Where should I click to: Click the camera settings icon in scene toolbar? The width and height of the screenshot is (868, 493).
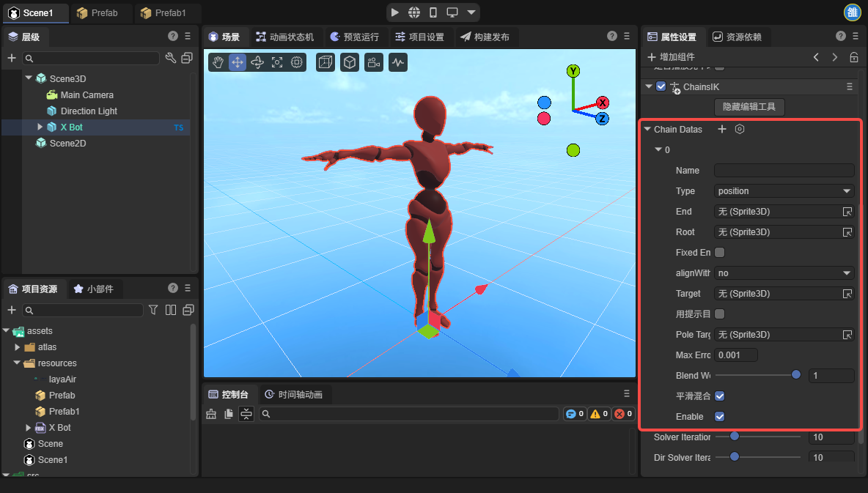[374, 62]
